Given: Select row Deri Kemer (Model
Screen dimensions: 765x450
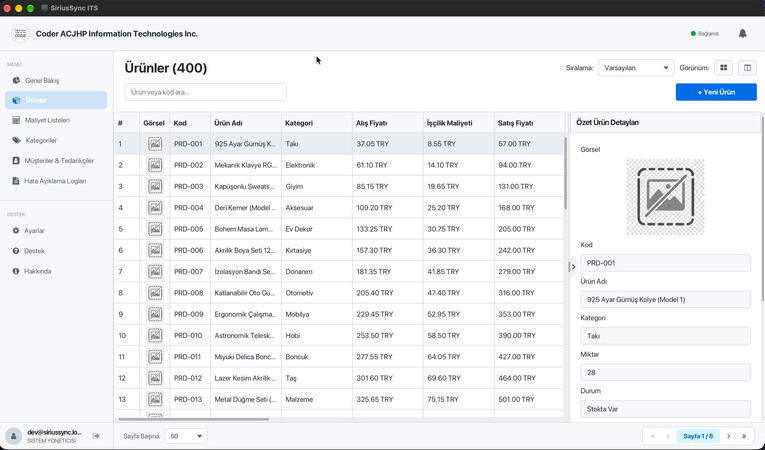Looking at the screenshot, I should pos(339,207).
